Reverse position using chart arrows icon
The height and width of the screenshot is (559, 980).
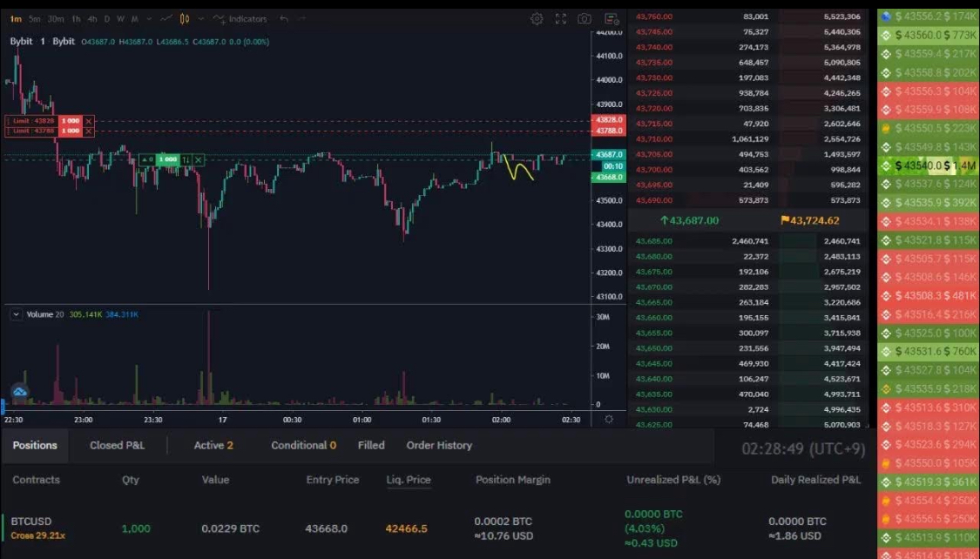186,160
